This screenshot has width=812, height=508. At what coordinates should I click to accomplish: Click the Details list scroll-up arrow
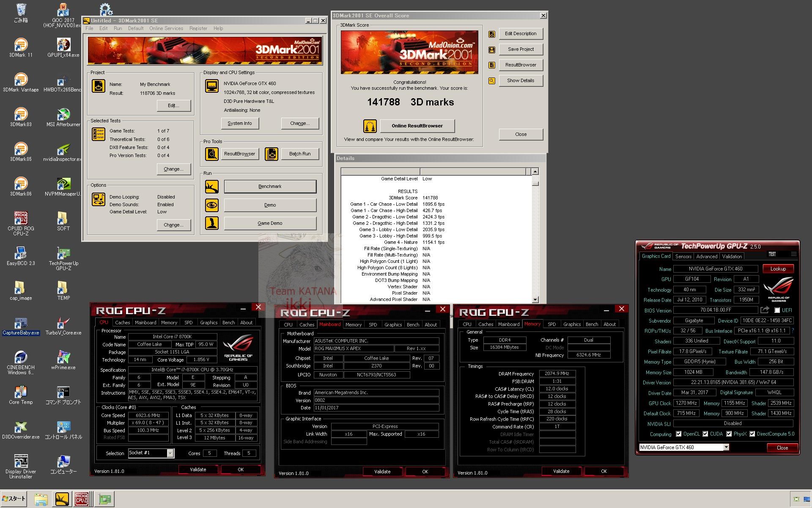click(535, 171)
